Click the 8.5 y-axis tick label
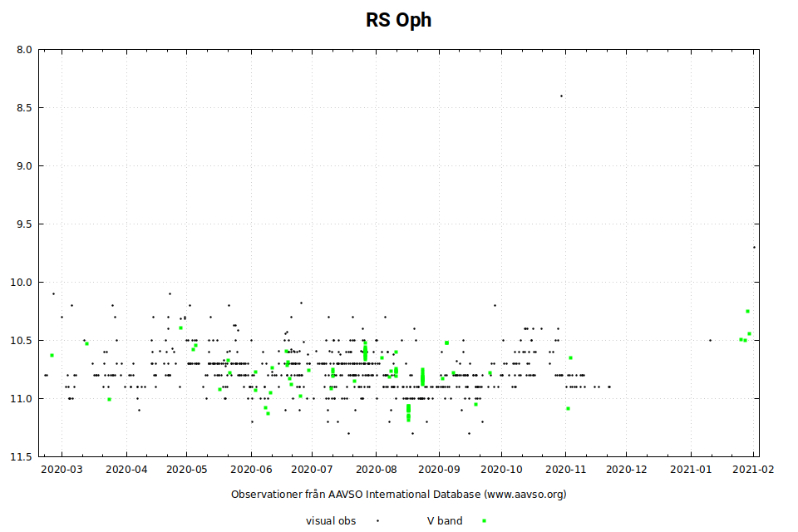The height and width of the screenshot is (532, 798). click(x=24, y=108)
